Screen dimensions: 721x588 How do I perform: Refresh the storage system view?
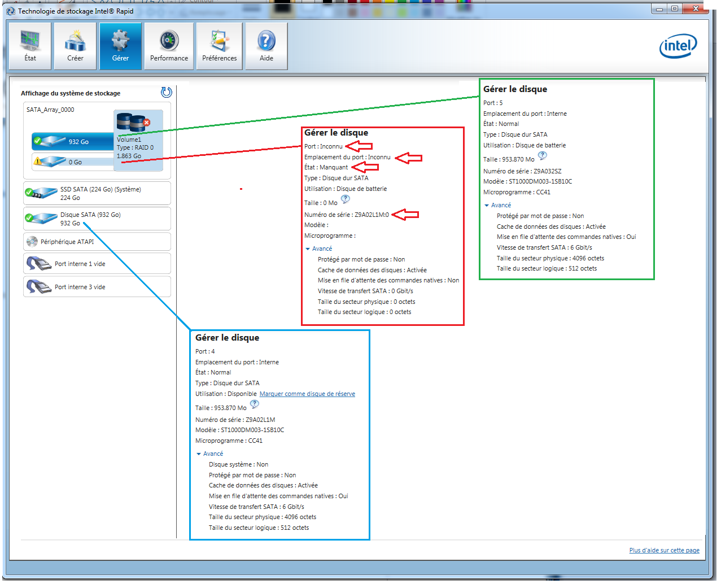167,92
